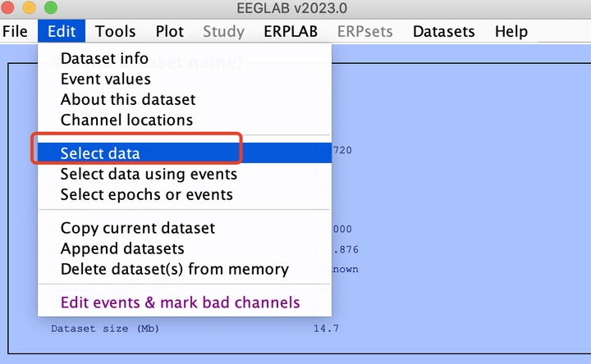Open the ERPLAB menu
591x364 pixels.
[290, 32]
